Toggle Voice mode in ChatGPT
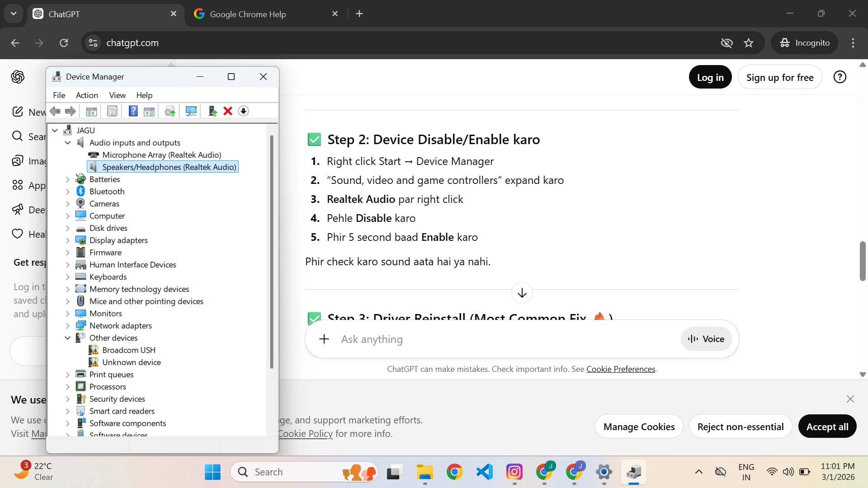Viewport: 868px width, 488px height. pos(706,339)
